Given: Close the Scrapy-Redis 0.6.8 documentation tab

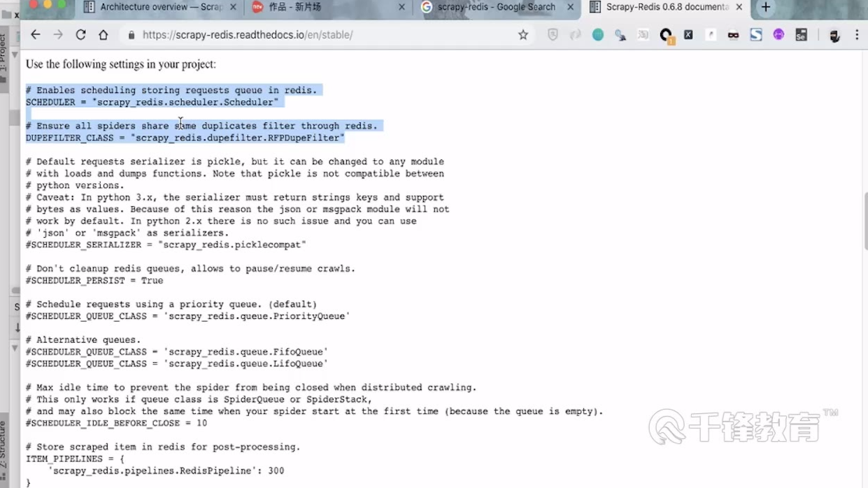Looking at the screenshot, I should tap(739, 7).
